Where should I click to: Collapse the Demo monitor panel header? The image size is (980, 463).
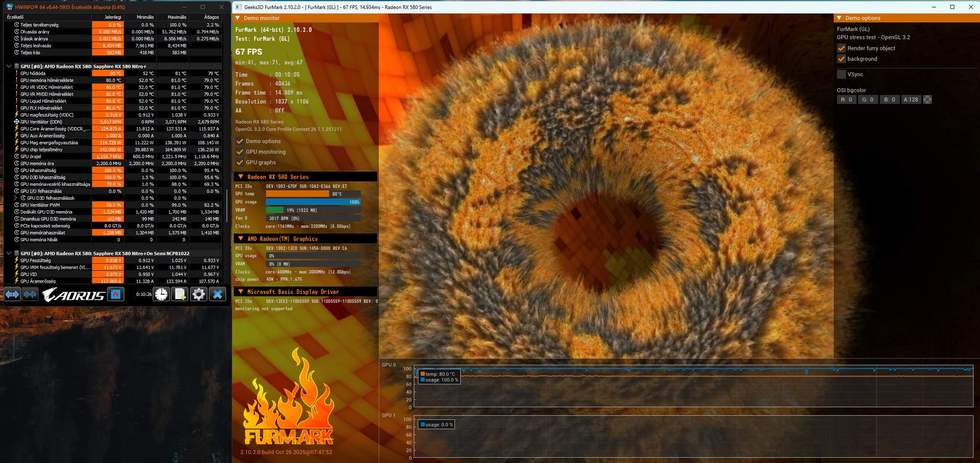[237, 18]
